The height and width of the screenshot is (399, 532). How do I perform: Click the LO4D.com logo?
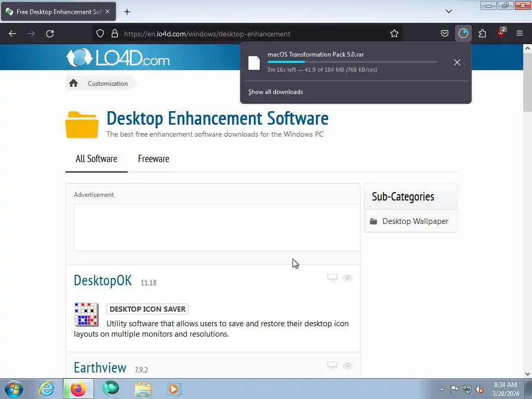point(118,57)
